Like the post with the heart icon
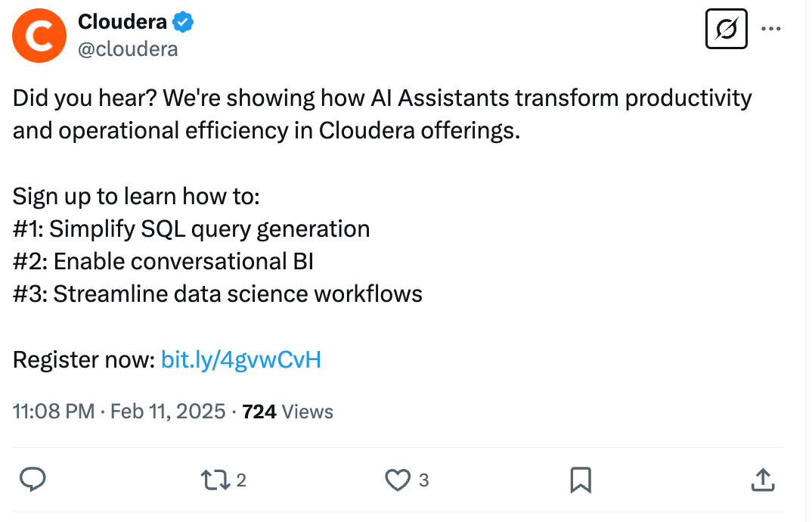This screenshot has width=812, height=522. pos(397,480)
